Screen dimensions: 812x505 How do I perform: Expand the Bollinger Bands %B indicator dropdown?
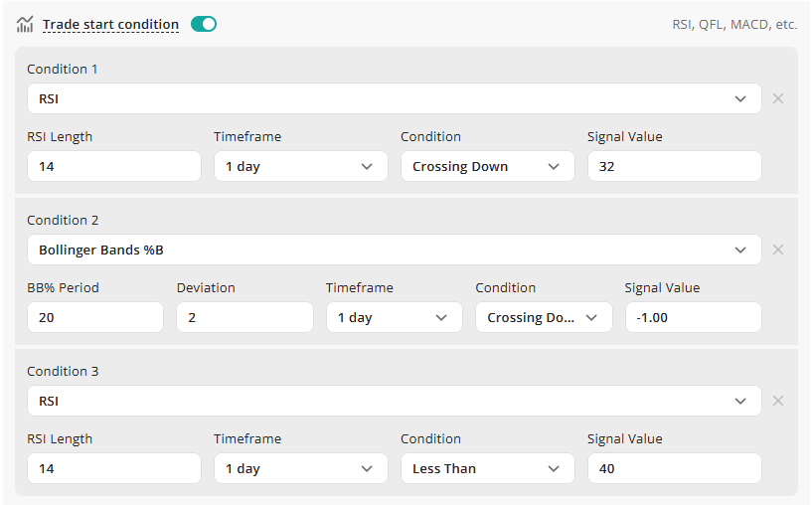(x=394, y=250)
